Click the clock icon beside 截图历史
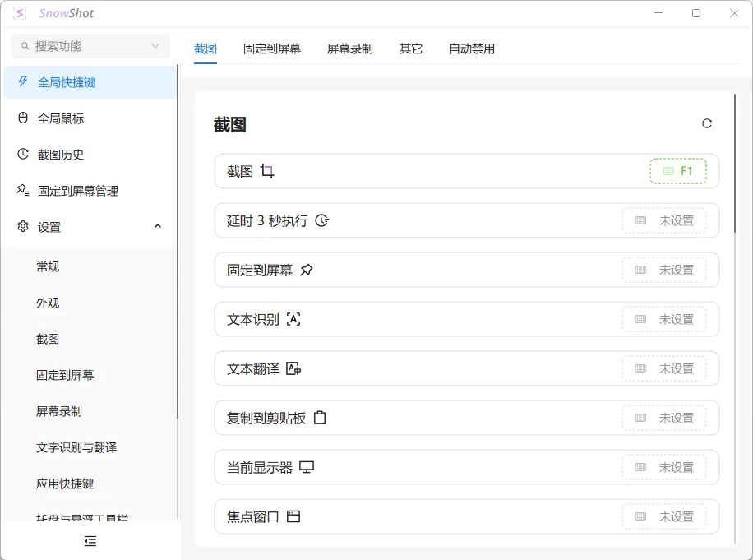 coord(22,154)
